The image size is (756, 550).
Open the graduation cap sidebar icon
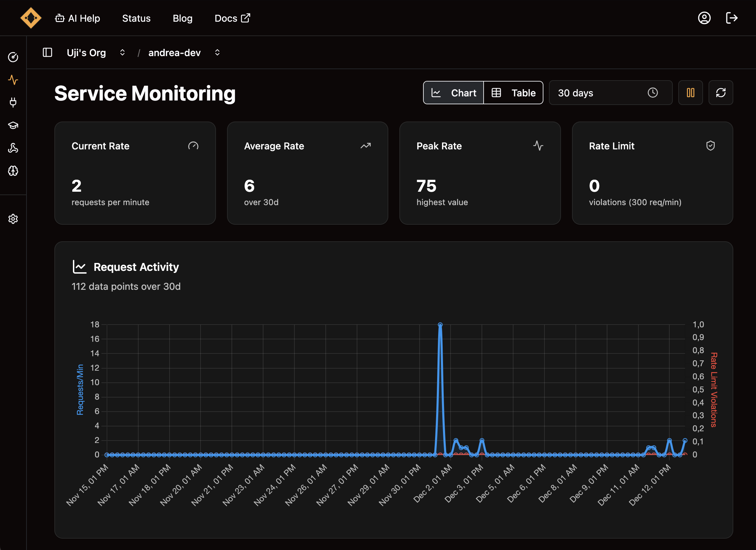(x=13, y=125)
